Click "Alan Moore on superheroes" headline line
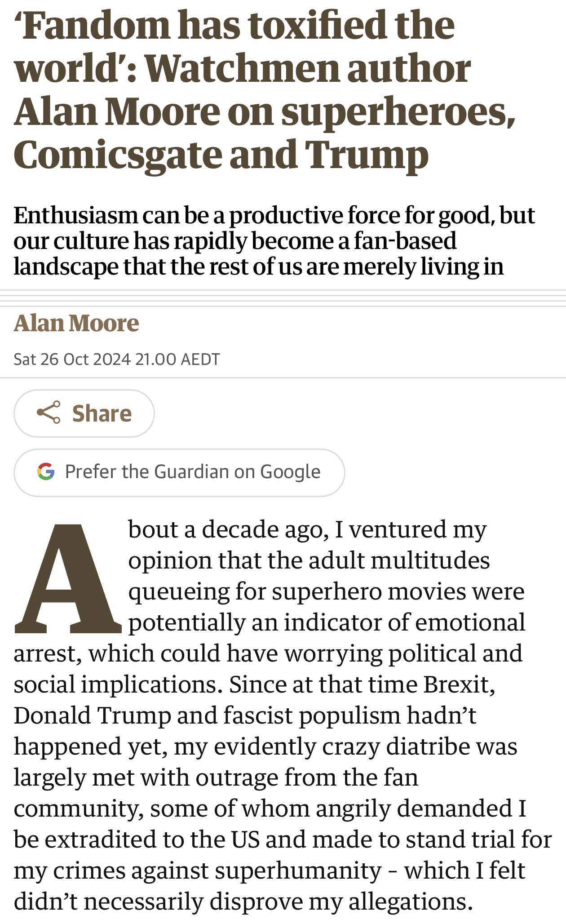 264,111
